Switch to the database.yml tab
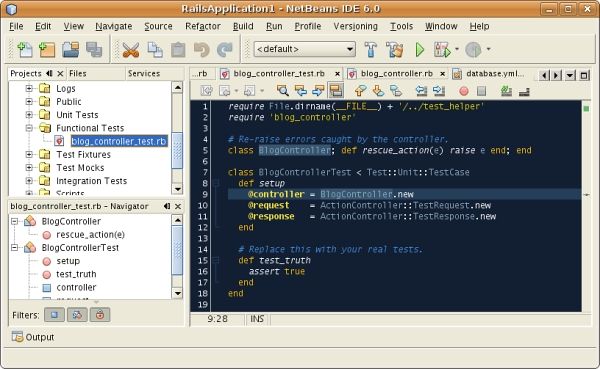The width and height of the screenshot is (600, 369). pos(490,73)
